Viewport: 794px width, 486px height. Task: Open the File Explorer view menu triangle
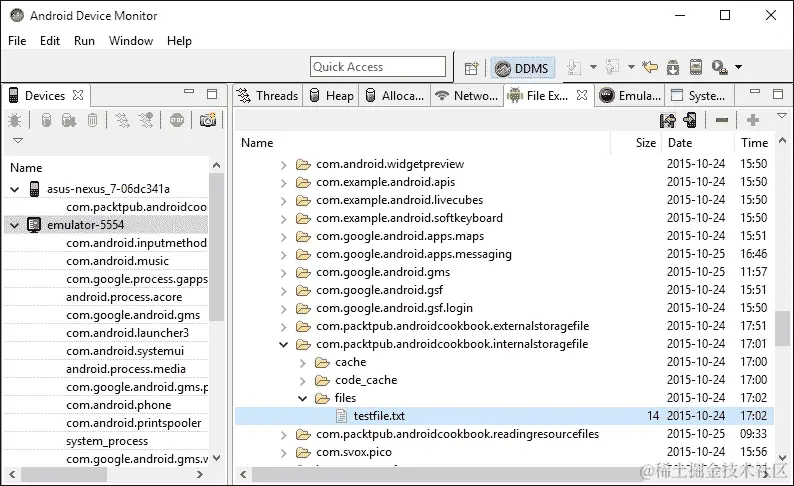click(782, 116)
